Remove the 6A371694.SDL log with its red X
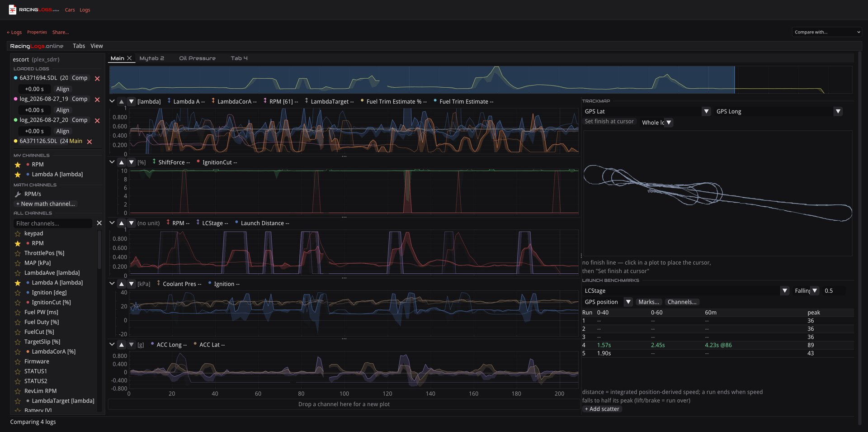868x432 pixels. [97, 78]
